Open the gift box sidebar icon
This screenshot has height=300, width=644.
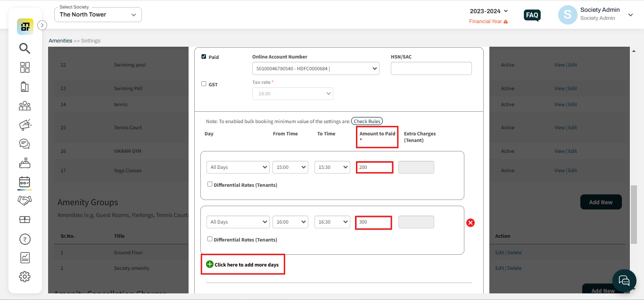(25, 220)
